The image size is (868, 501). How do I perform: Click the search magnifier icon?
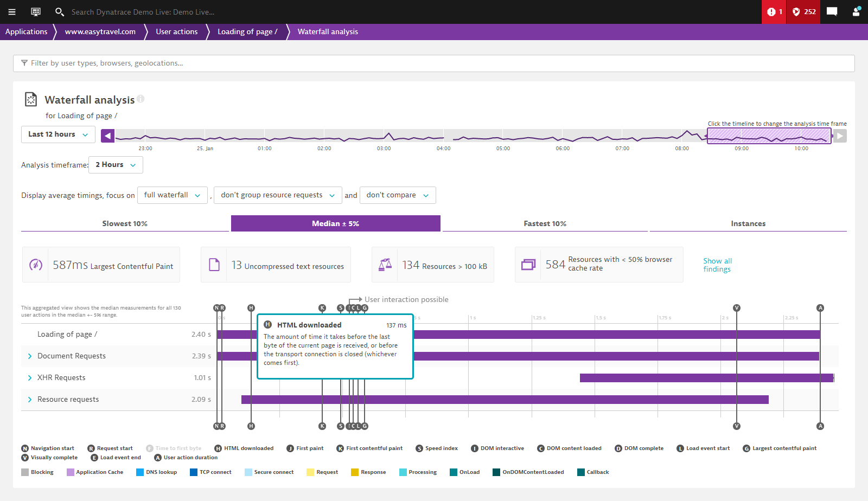point(60,12)
